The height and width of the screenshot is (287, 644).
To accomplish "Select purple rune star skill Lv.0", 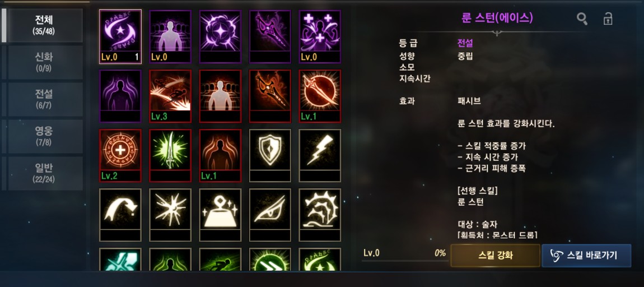I will pyautogui.click(x=120, y=36).
